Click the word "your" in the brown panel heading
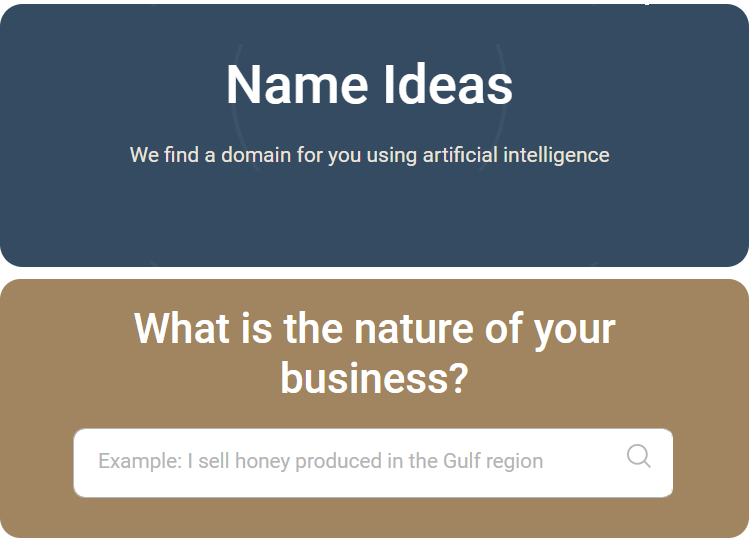The height and width of the screenshot is (540, 750). point(575,328)
